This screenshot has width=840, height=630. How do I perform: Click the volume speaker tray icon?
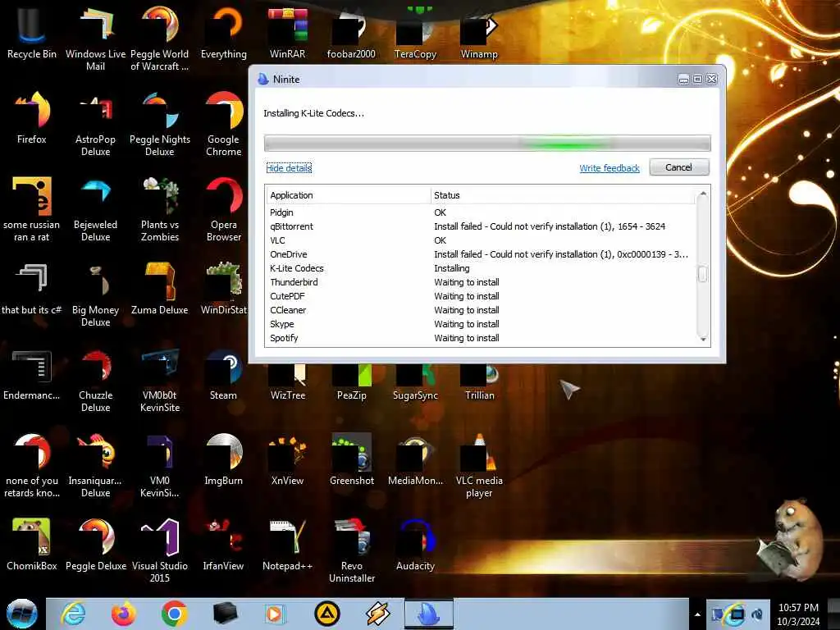pyautogui.click(x=757, y=614)
